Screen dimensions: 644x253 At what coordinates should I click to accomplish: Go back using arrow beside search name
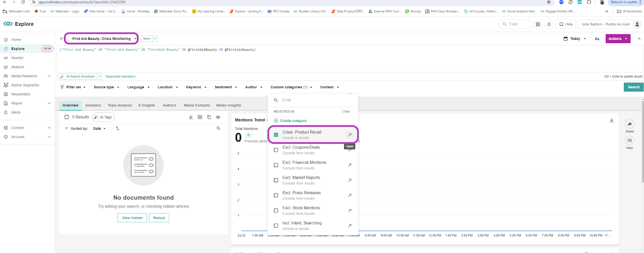(61, 39)
